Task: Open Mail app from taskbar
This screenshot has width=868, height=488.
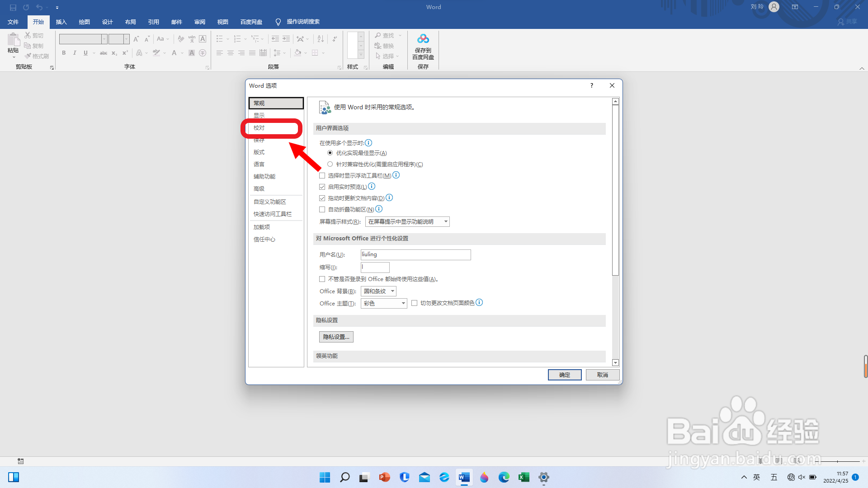Action: point(424,477)
